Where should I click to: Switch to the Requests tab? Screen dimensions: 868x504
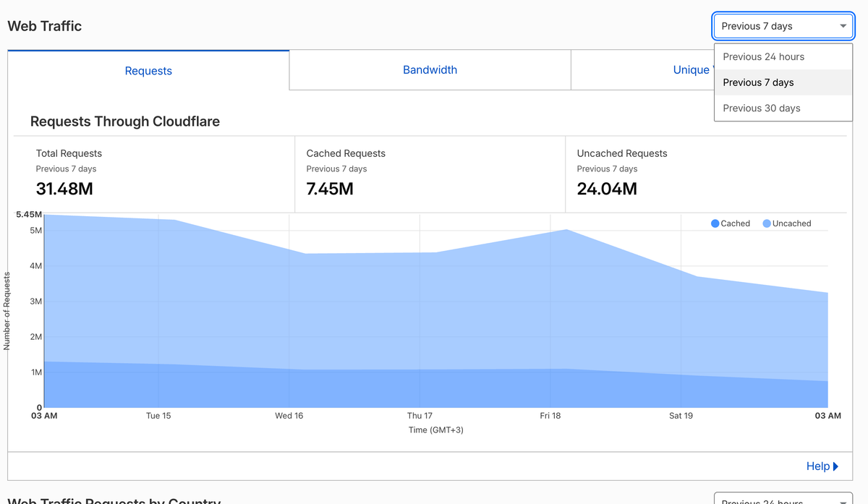148,71
